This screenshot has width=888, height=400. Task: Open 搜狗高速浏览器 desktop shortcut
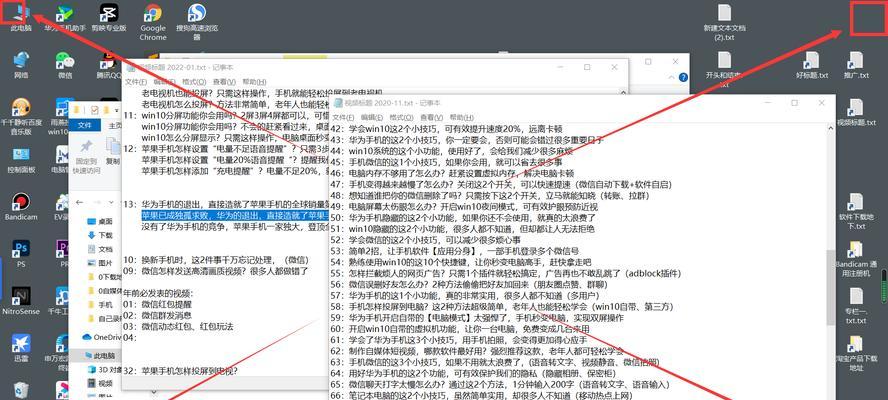click(197, 22)
